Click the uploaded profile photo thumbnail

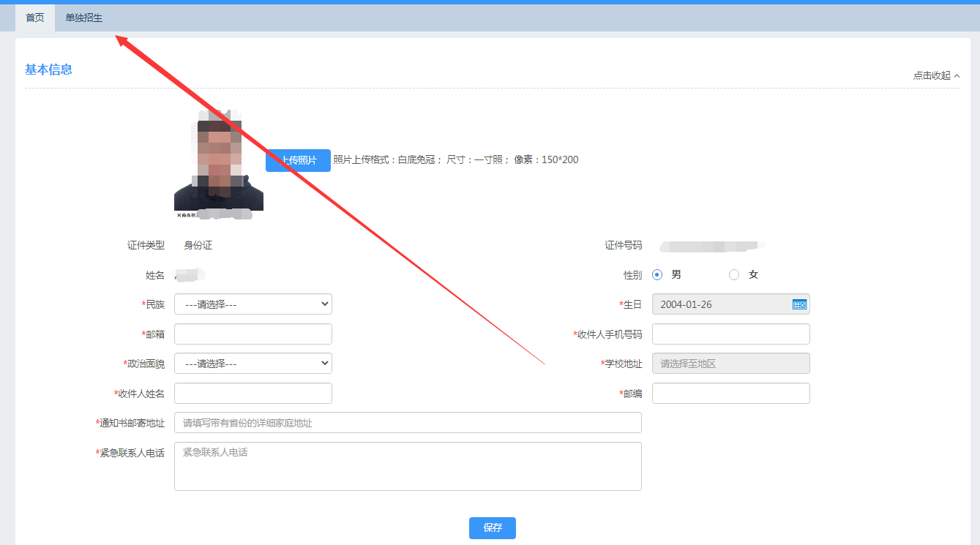pyautogui.click(x=218, y=163)
